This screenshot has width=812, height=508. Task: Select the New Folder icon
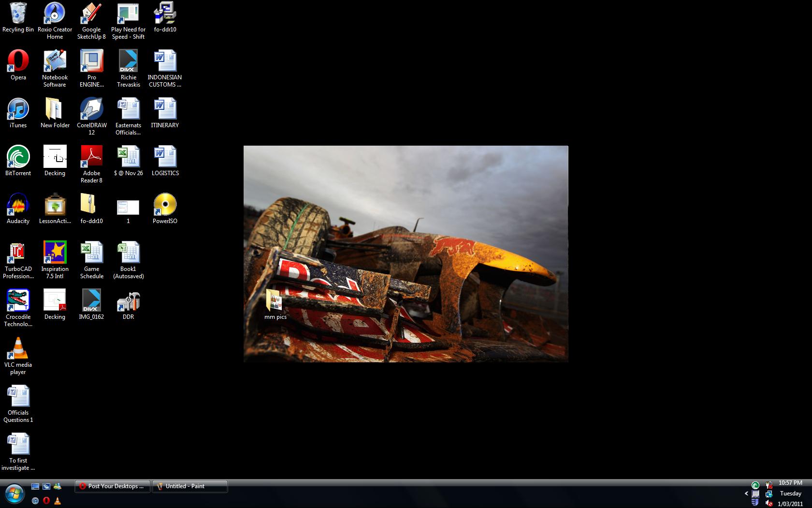tap(55, 113)
